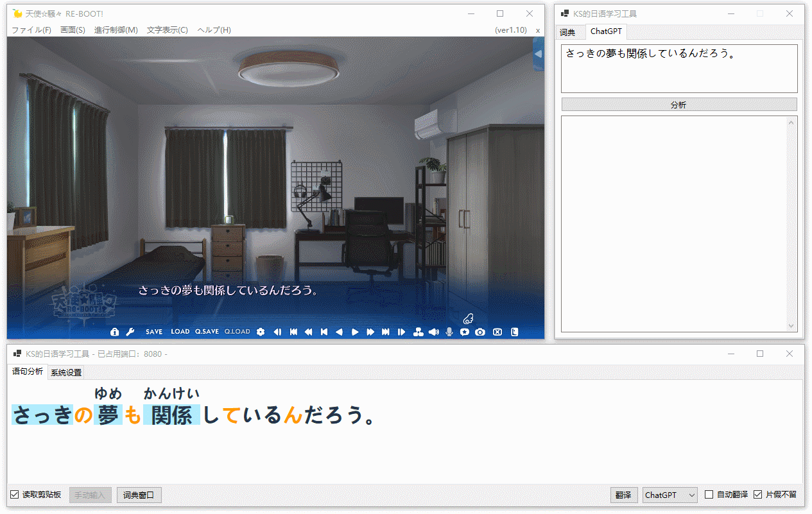
Task: Click the speaker volume icon in game toolbar
Action: coord(434,332)
